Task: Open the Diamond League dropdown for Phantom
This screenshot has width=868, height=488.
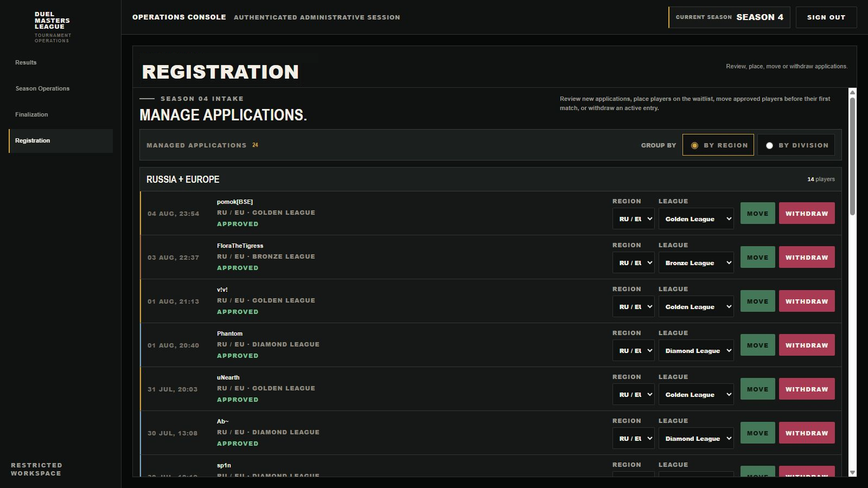Action: pos(696,351)
